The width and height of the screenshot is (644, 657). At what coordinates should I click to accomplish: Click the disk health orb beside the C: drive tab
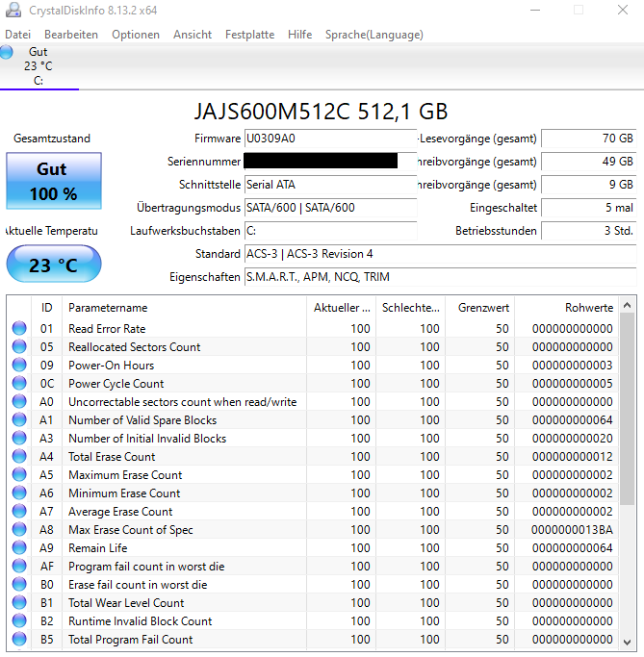pyautogui.click(x=6, y=52)
